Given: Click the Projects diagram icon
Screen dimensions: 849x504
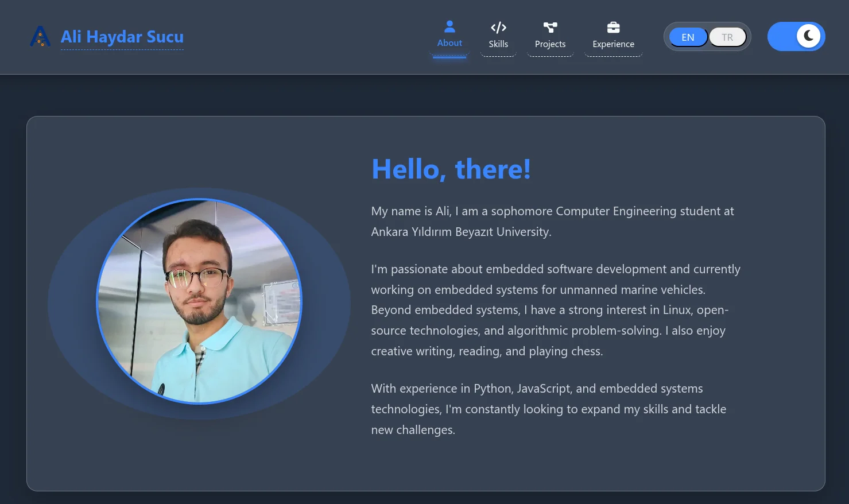Looking at the screenshot, I should pos(550,28).
